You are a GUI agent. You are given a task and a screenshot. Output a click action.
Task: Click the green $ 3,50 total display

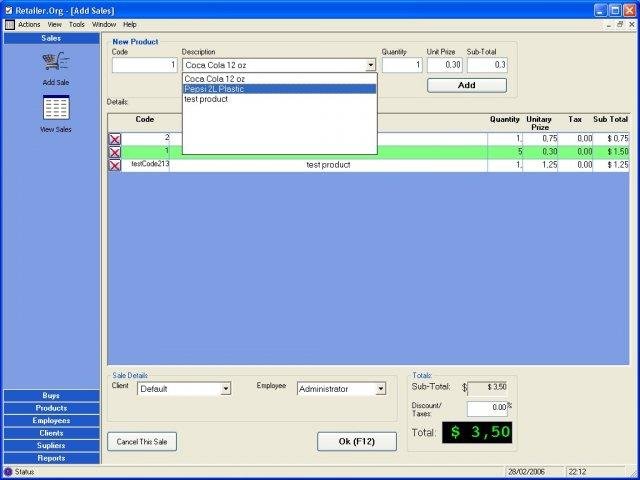click(477, 433)
